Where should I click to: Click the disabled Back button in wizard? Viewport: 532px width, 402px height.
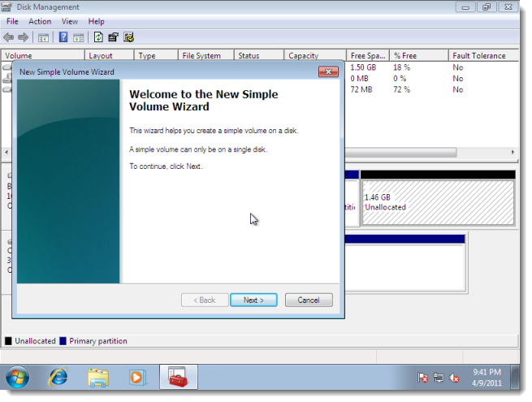click(x=205, y=300)
